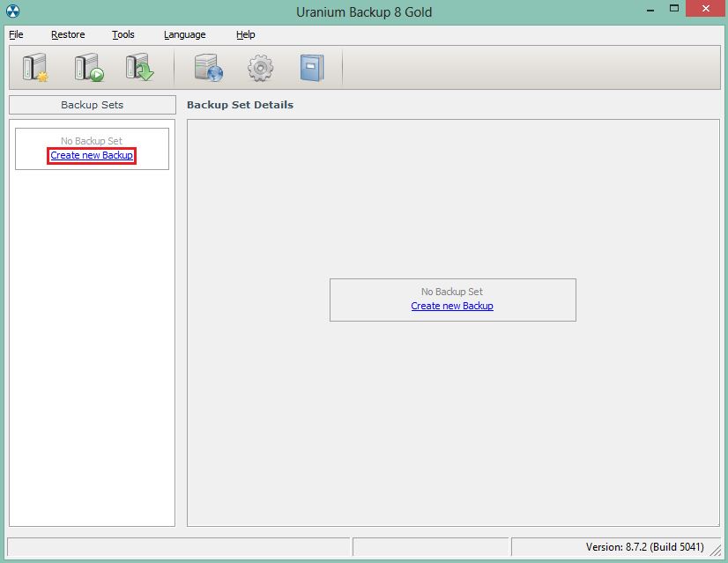Click the Backup Set Details heading
Screen dimensions: 728x563
(240, 105)
